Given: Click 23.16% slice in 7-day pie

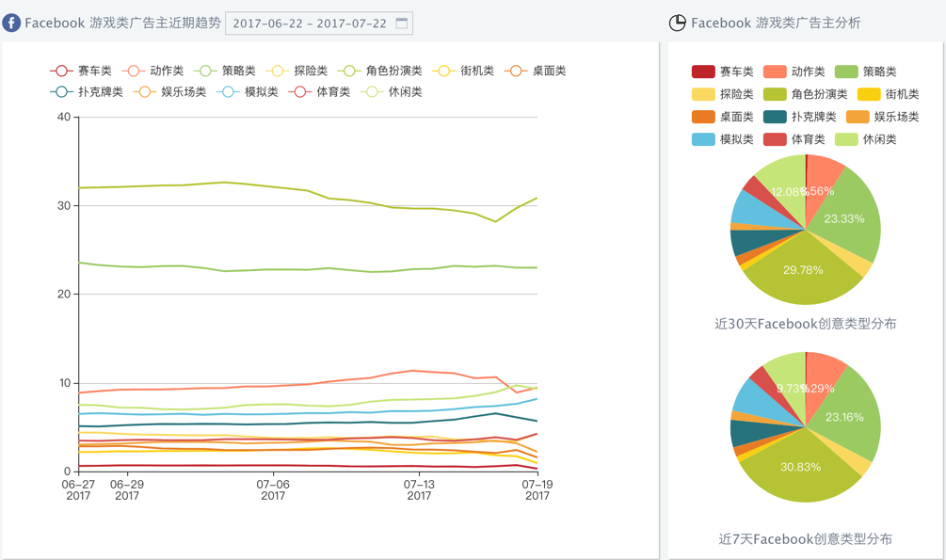Looking at the screenshot, I should point(847,416).
